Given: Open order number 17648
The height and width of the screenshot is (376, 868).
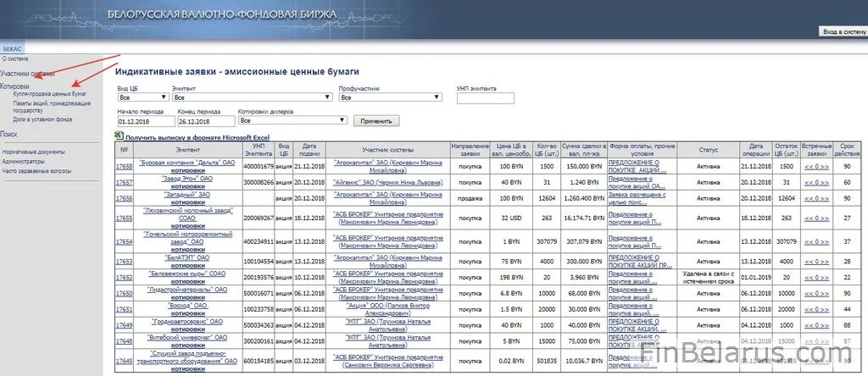Looking at the screenshot, I should click(x=124, y=342).
